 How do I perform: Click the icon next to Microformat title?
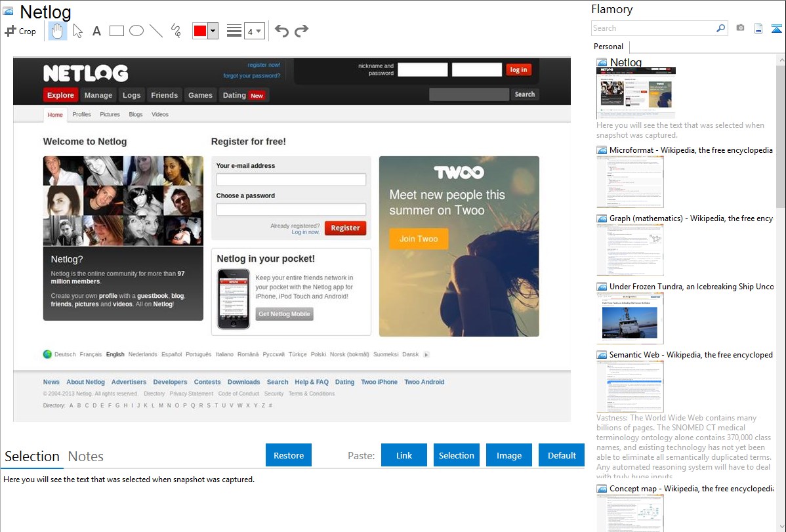[602, 150]
